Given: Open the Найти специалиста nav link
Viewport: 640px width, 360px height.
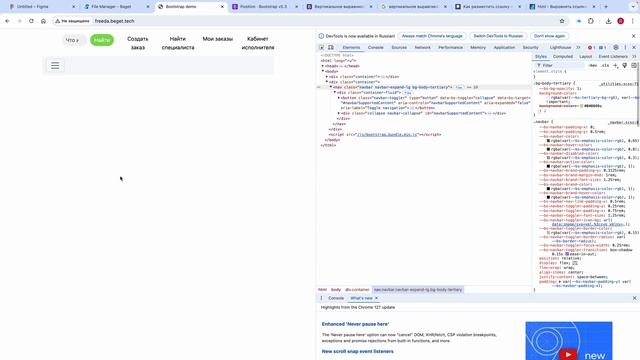Looking at the screenshot, I should (x=178, y=43).
